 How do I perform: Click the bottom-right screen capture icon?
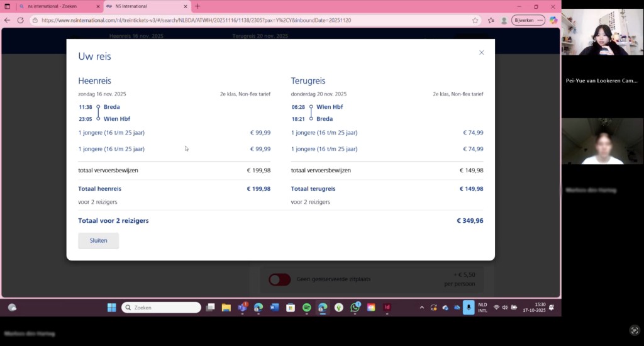coord(635,330)
